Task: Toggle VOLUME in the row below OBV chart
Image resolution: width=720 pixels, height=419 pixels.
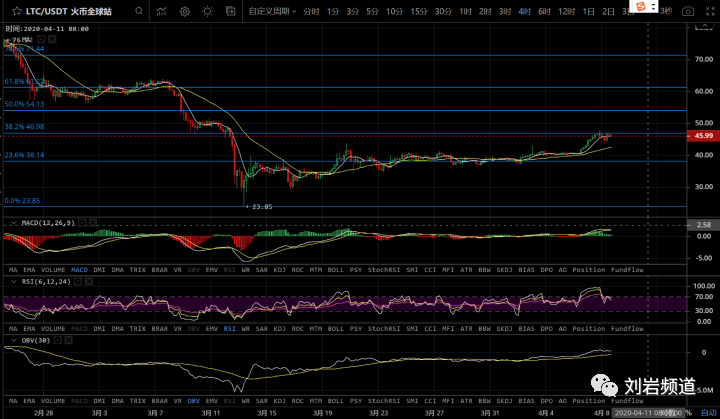Action: click(53, 401)
